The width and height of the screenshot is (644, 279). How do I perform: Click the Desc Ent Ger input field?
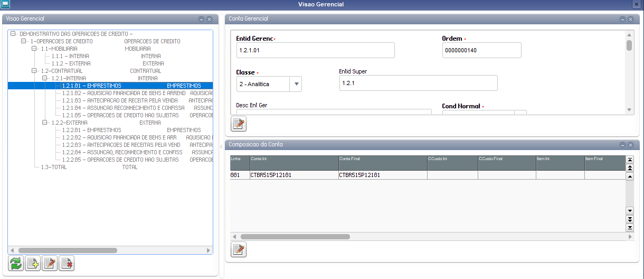coord(334,111)
